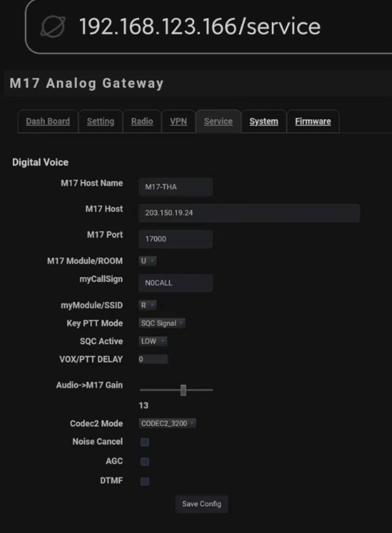Open the Codec2 Mode dropdown
This screenshot has height=533, width=392.
[167, 423]
